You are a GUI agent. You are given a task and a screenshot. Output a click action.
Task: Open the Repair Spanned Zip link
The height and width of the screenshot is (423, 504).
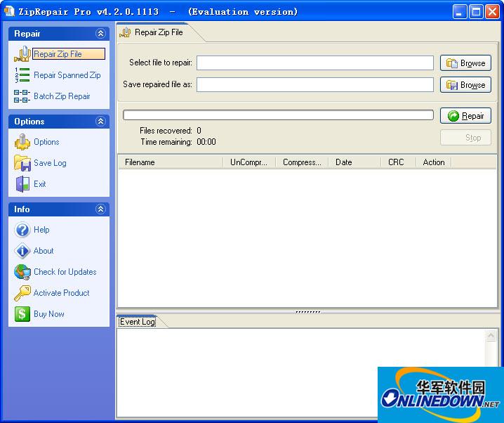coord(67,75)
